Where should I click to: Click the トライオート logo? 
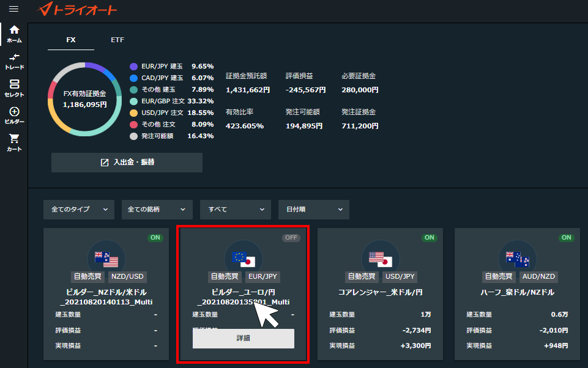tap(77, 9)
